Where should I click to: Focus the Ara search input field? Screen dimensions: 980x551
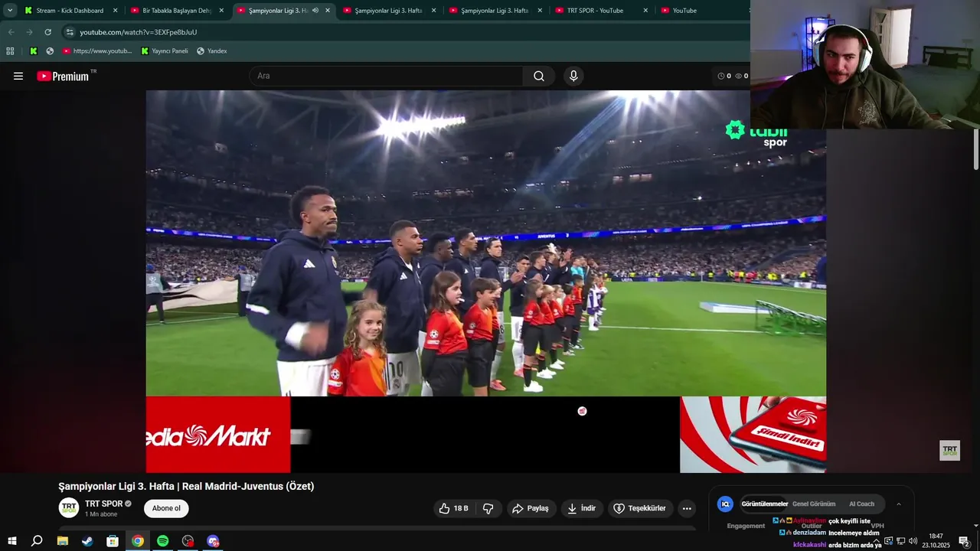(x=386, y=76)
